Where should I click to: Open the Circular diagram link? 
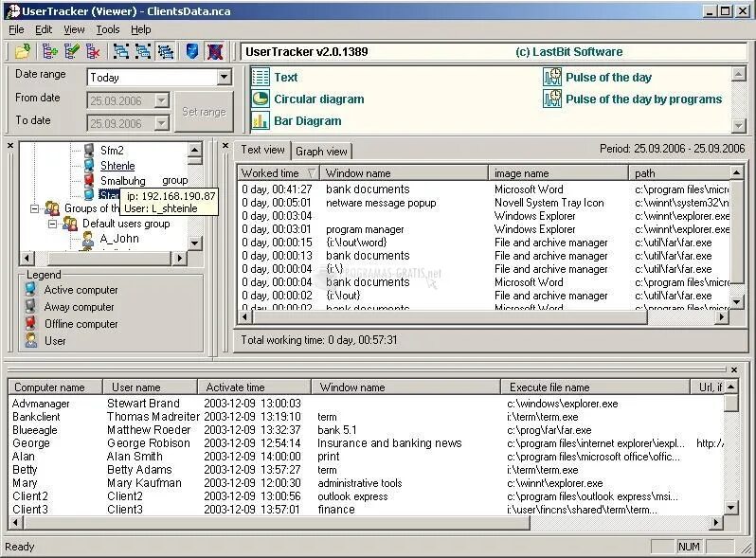pyautogui.click(x=318, y=99)
